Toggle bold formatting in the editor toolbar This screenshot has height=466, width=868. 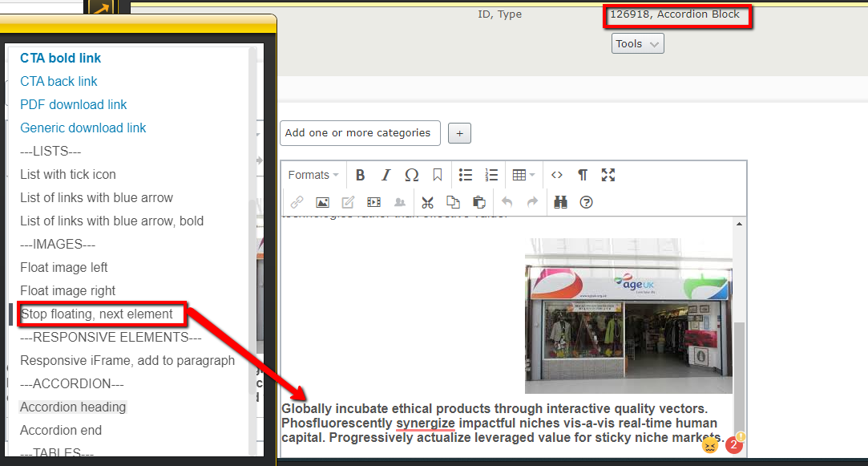[x=360, y=175]
